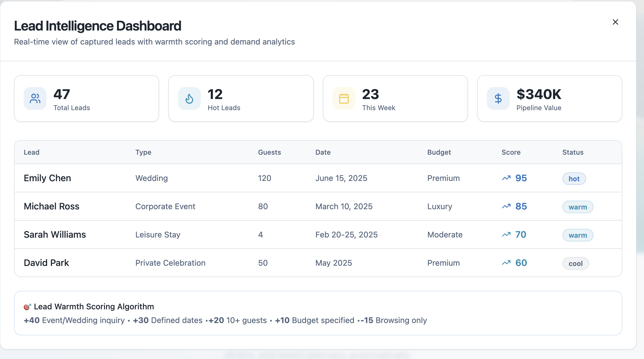Sort table by the Budget column header
The height and width of the screenshot is (359, 644).
click(x=439, y=152)
